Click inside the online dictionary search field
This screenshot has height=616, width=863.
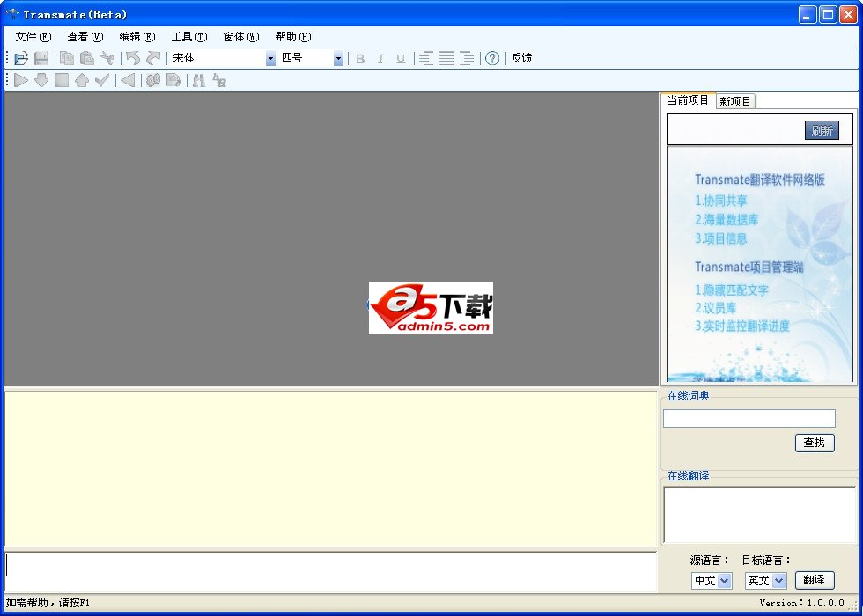(x=749, y=418)
